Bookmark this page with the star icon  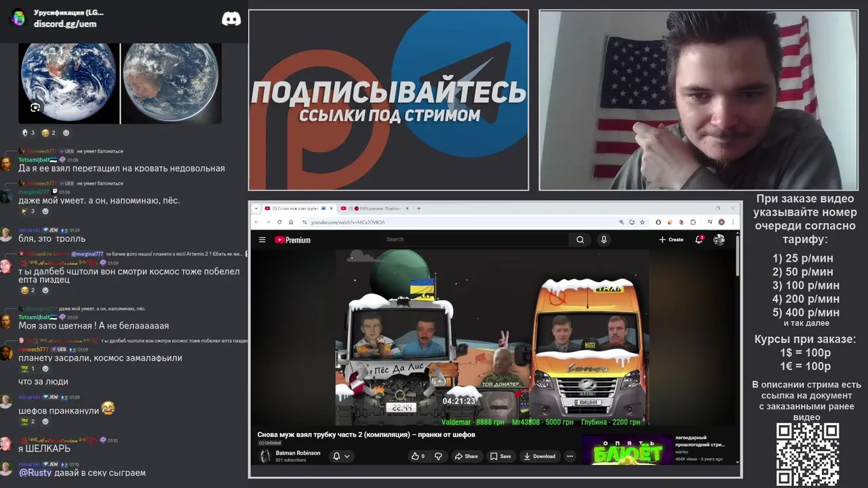[x=642, y=222]
